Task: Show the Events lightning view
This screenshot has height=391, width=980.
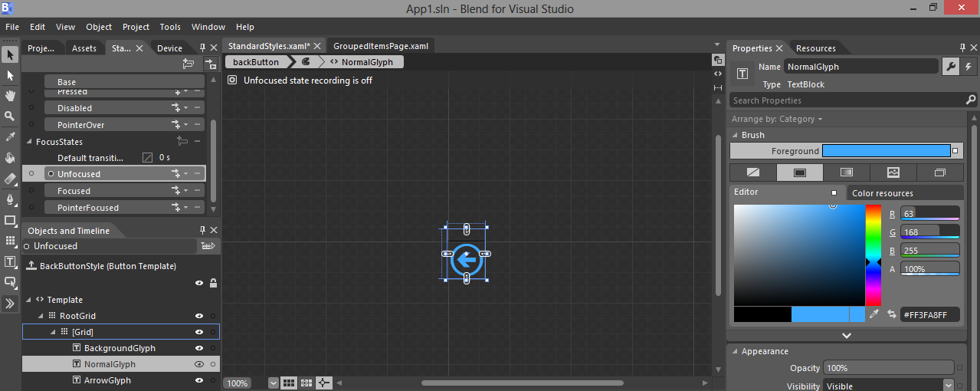Action: coord(967,67)
